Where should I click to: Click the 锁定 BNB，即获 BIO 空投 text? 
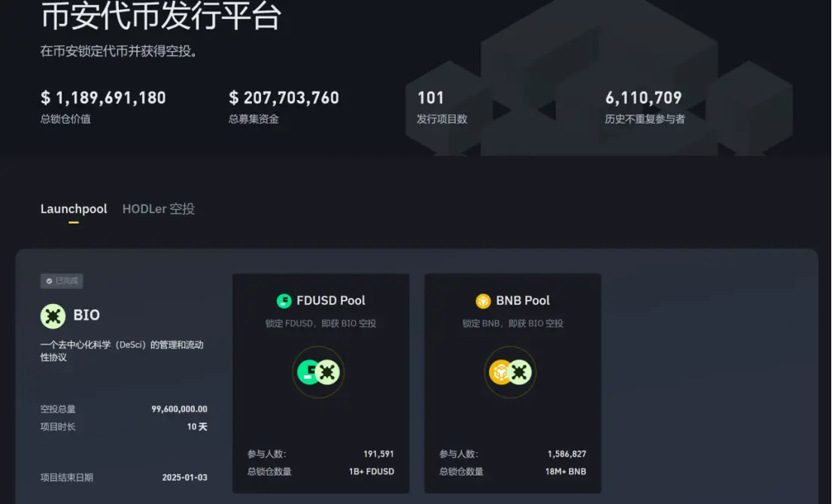[x=512, y=323]
